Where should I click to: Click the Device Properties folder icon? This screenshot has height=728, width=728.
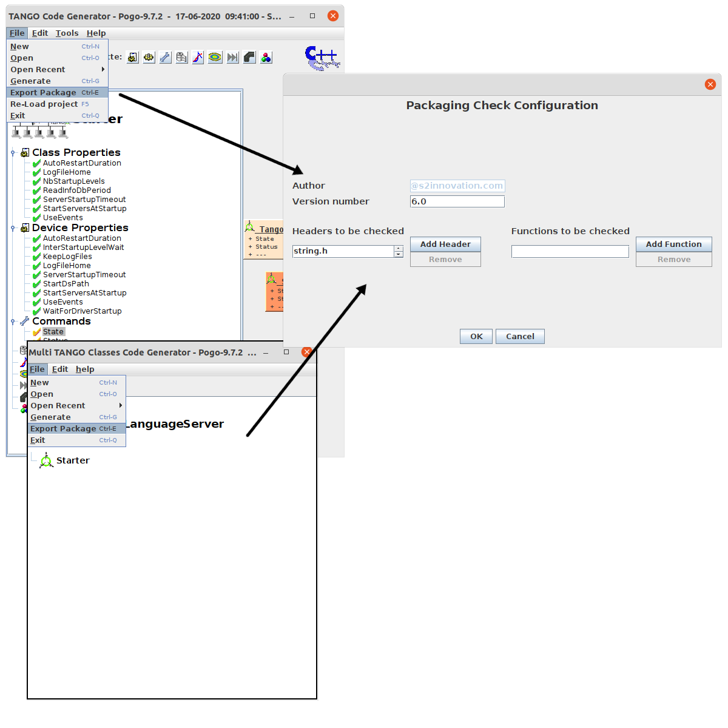(25, 227)
